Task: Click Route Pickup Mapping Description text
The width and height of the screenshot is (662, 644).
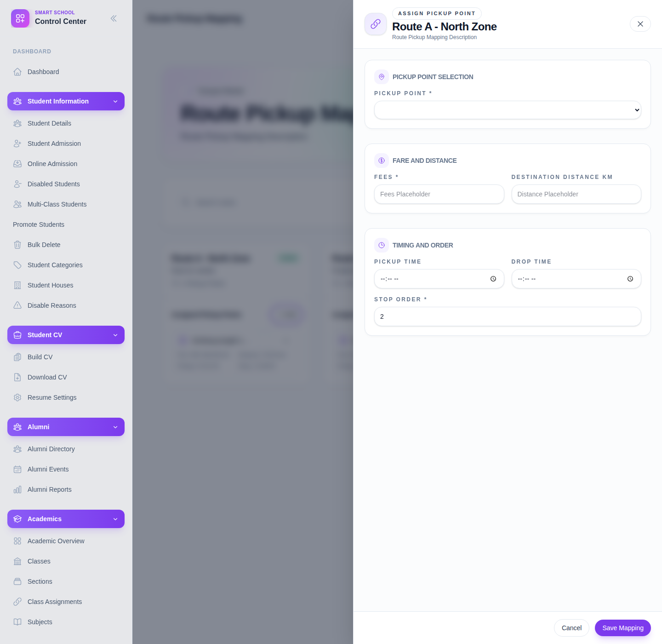Action: (x=434, y=37)
